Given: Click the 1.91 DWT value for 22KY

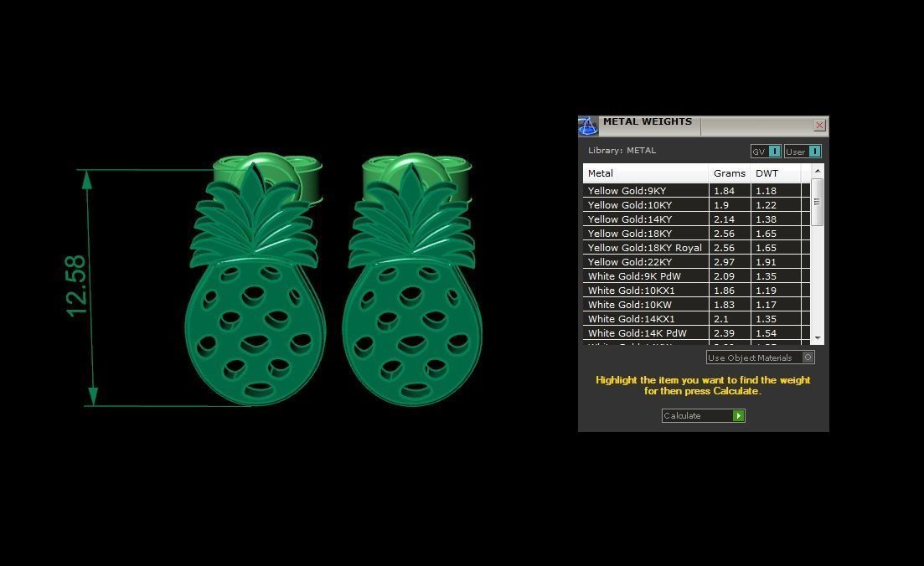Looking at the screenshot, I should (x=766, y=262).
